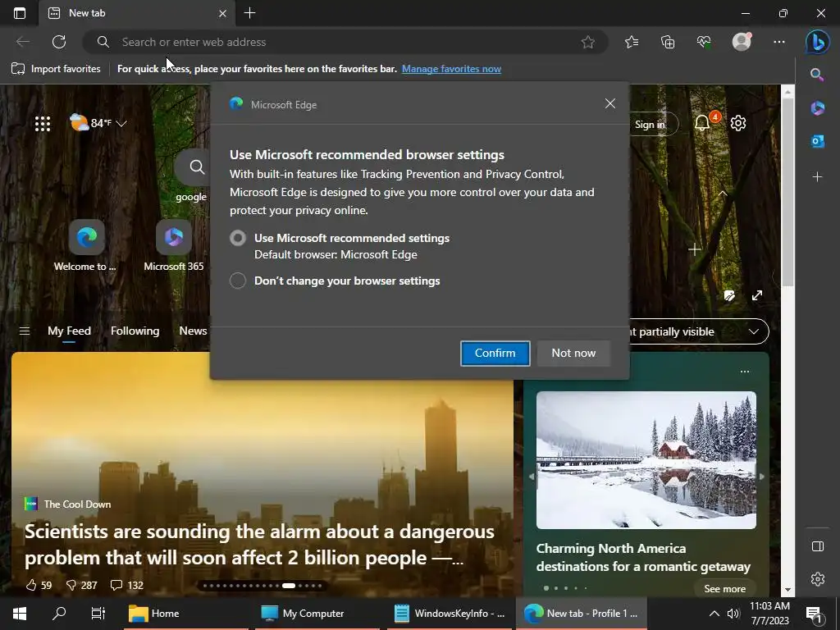840x630 pixels.
Task: Switch to Following tab
Action: (135, 331)
